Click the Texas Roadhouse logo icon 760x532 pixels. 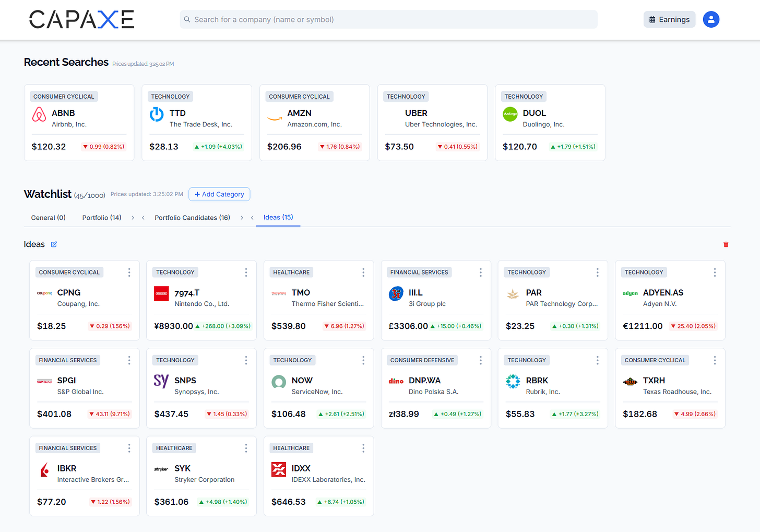coord(631,382)
